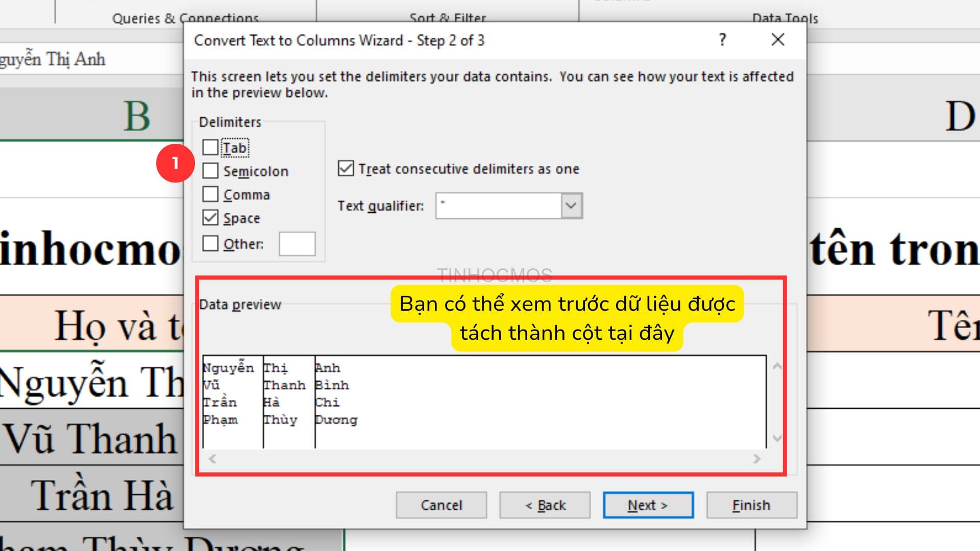Click the Excel formula bar text

[x=53, y=59]
